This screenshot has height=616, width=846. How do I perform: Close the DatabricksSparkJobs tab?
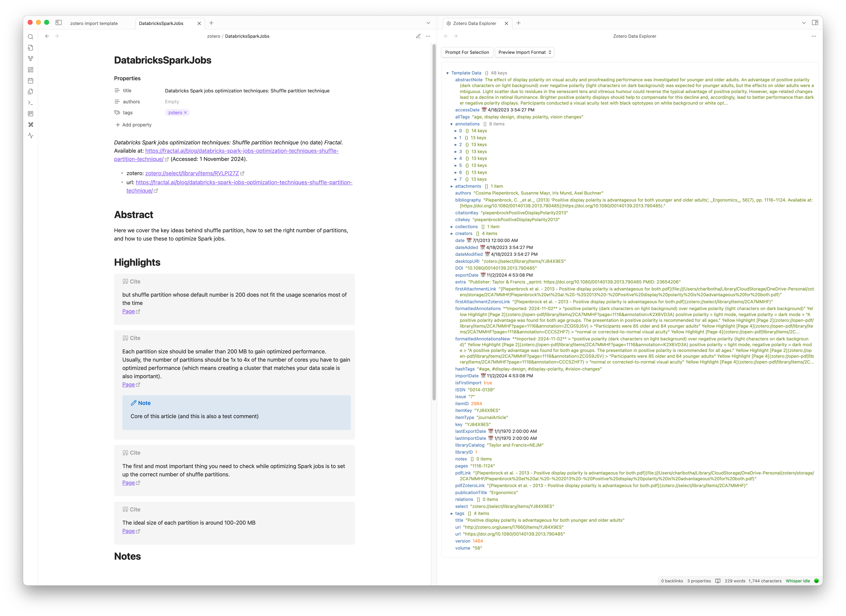pyautogui.click(x=199, y=24)
